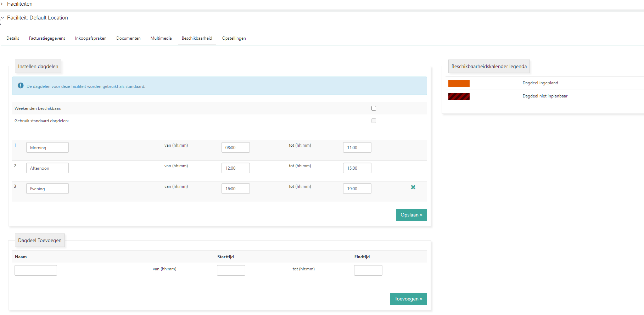Switch to Facturatiegegevens tab

point(47,38)
